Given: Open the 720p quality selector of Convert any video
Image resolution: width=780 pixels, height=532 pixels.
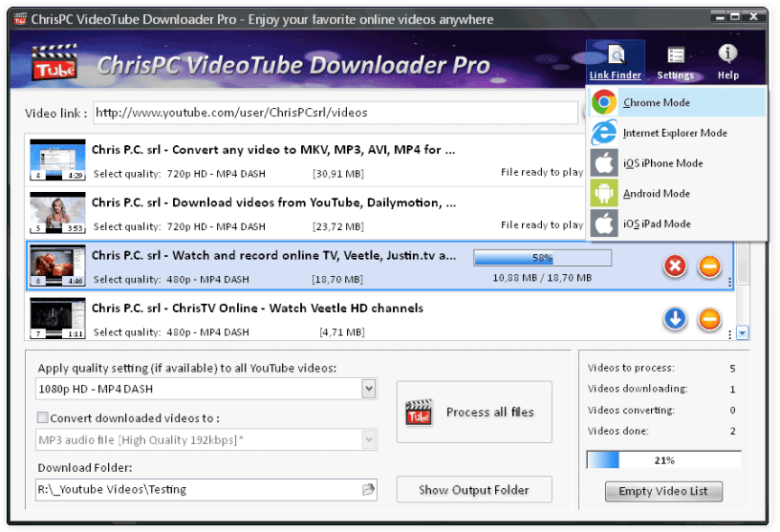Looking at the screenshot, I should click(216, 174).
